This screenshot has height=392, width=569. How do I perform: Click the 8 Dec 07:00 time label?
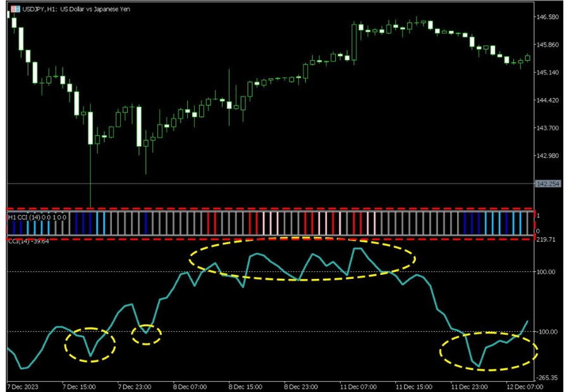pyautogui.click(x=190, y=386)
